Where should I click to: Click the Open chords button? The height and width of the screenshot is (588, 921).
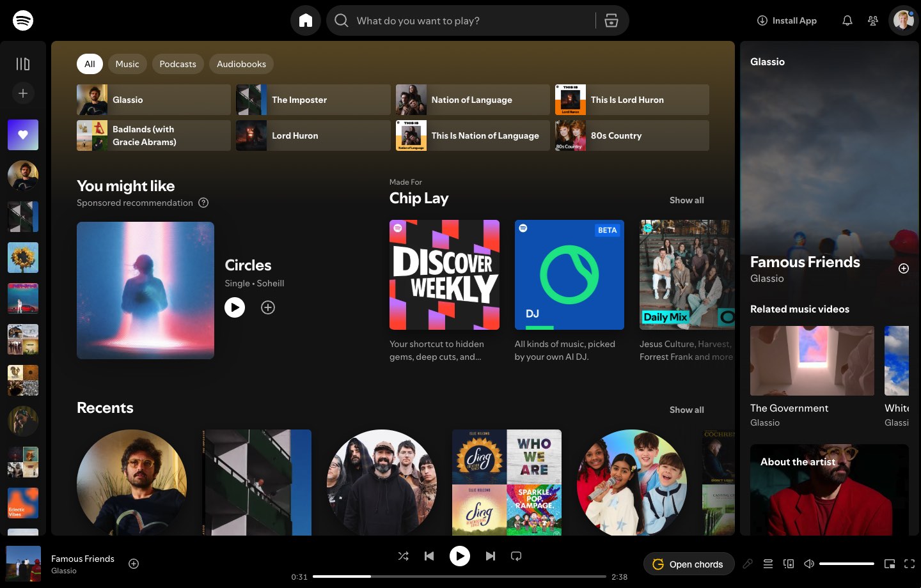point(688,564)
